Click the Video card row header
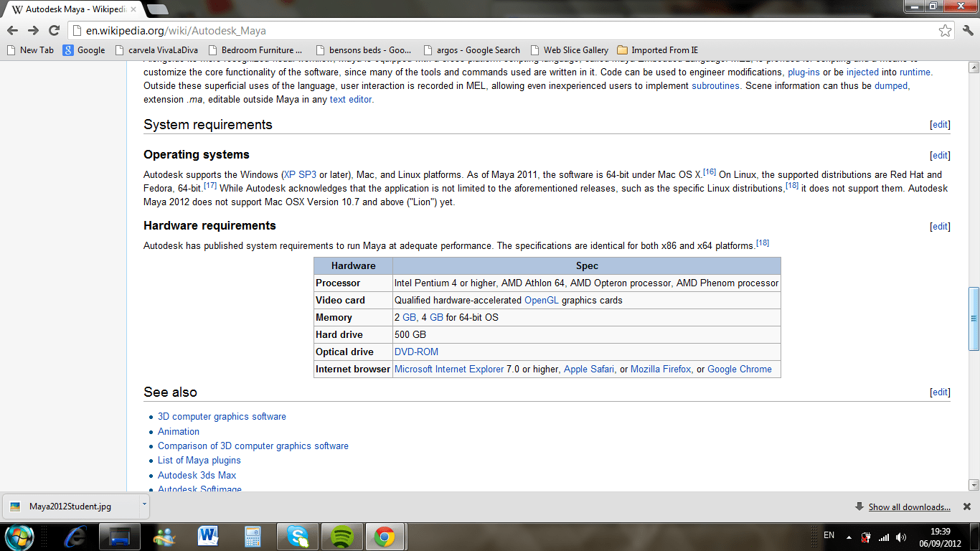This screenshot has height=551, width=980. [x=354, y=301]
